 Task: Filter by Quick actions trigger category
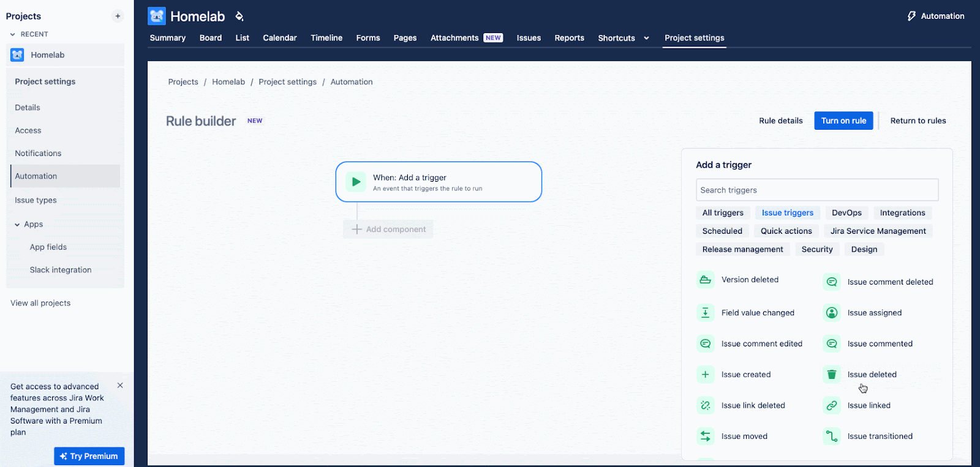[x=786, y=231]
